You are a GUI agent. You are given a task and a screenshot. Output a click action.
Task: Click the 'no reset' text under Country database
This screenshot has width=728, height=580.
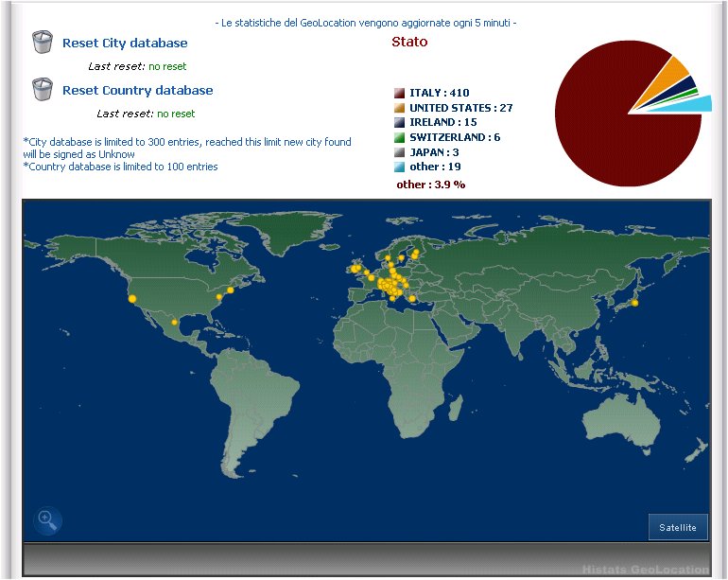pos(176,114)
